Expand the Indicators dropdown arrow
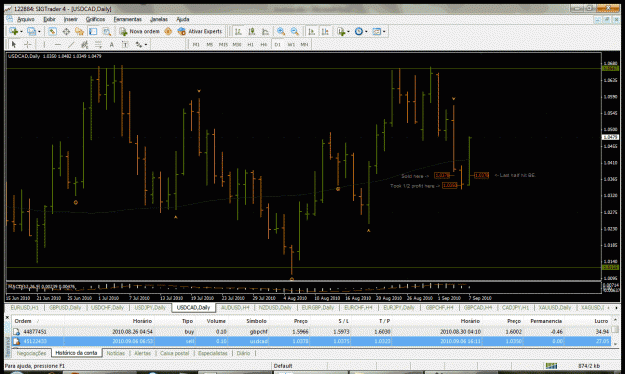 [348, 31]
